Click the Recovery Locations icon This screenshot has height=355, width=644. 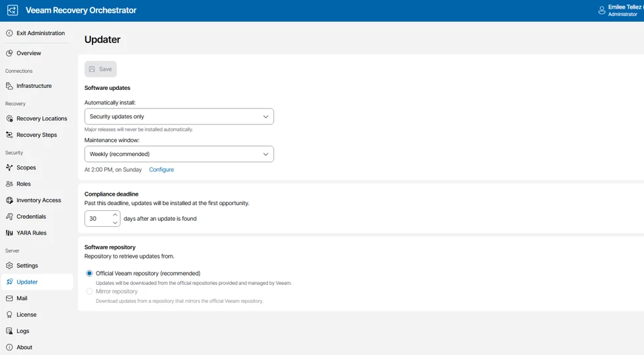tap(9, 119)
